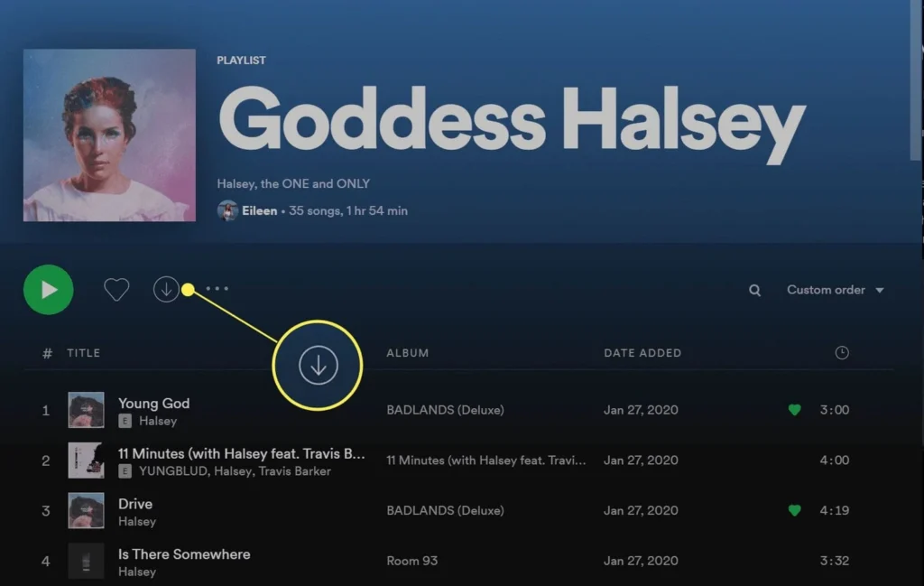Click the explicit E badge on Young God
Viewport: 924px width, 586px height.
(125, 421)
